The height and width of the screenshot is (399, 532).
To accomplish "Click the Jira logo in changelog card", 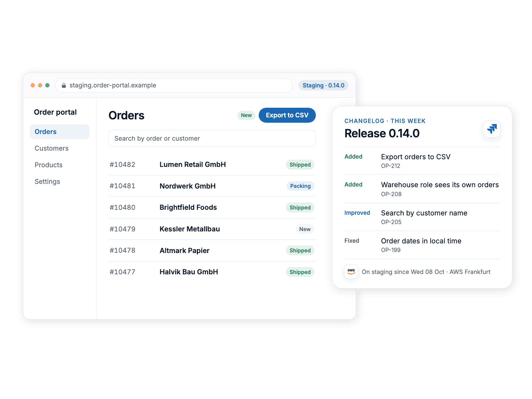I will pyautogui.click(x=492, y=129).
